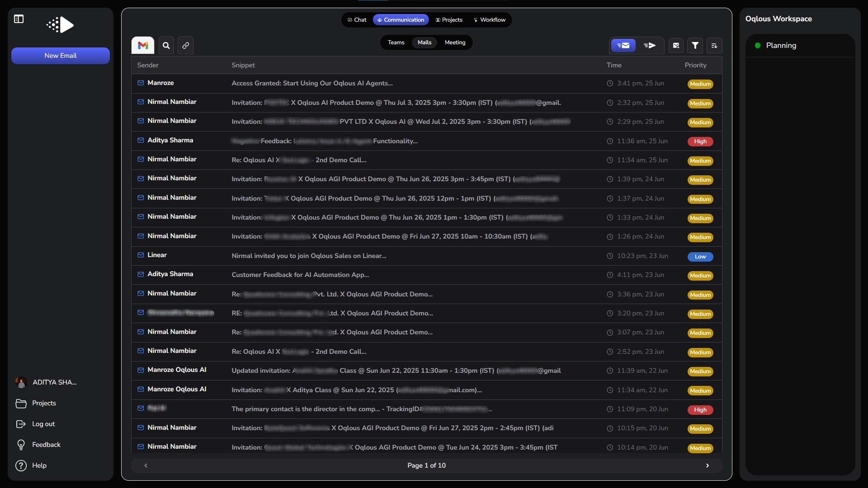Open the Projects tab in top bar

coord(448,20)
